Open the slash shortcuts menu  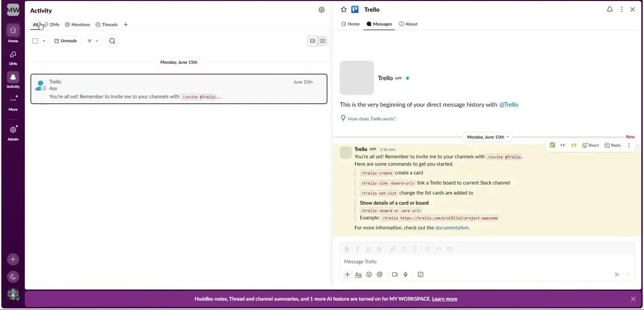421,275
